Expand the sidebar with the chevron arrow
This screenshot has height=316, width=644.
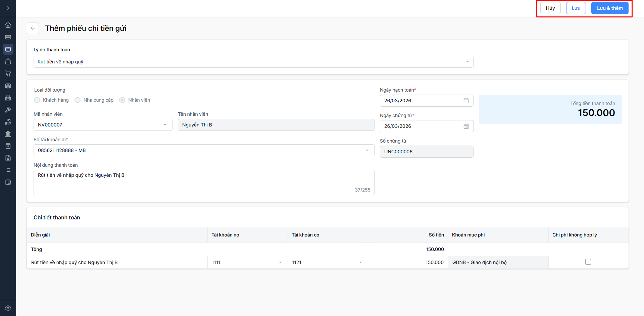tap(8, 8)
